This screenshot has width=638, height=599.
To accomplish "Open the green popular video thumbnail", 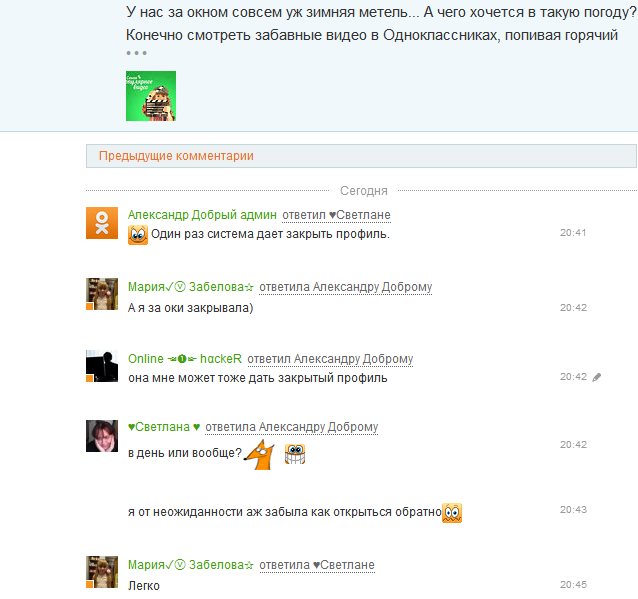I will coord(151,96).
